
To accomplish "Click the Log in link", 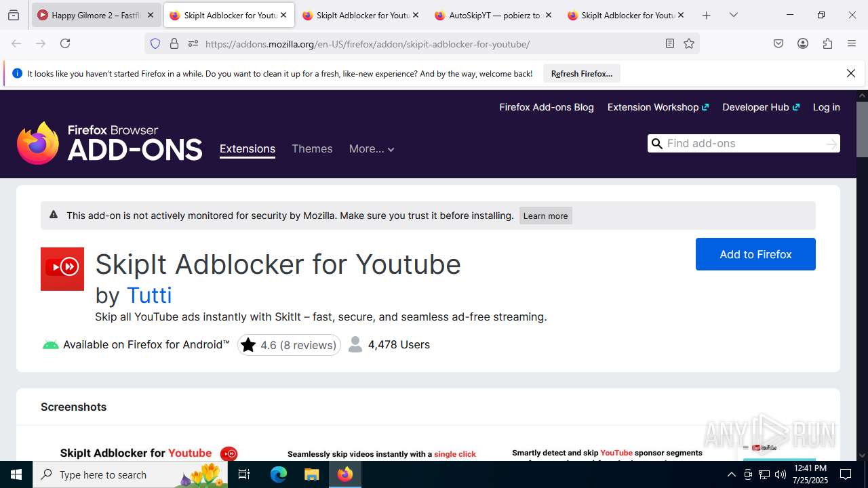I will [827, 107].
